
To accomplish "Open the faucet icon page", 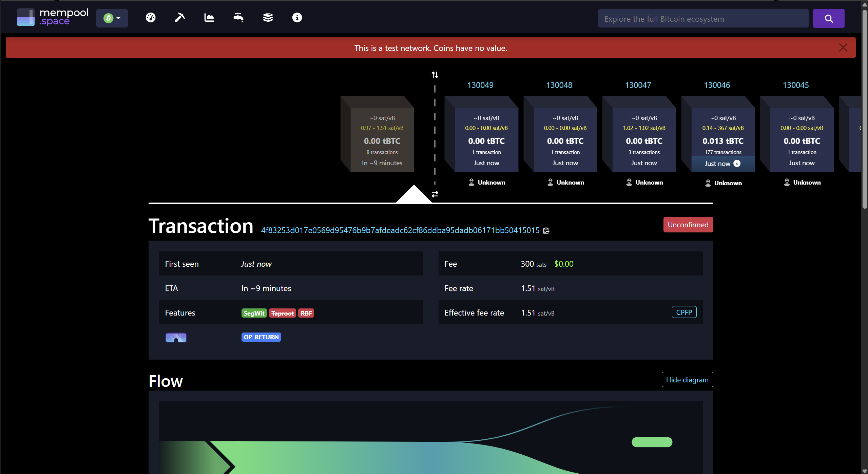I will point(238,18).
